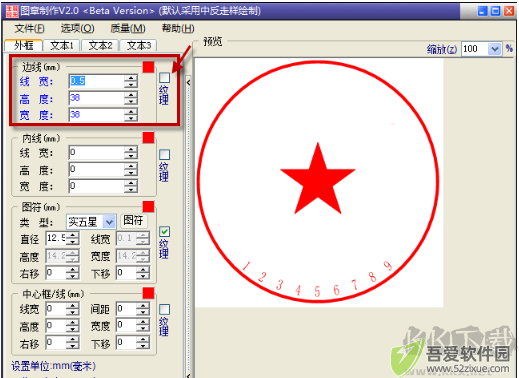Click the 中心框/线 右移 input field
Viewport: 519px width, 378px height.
coord(56,343)
